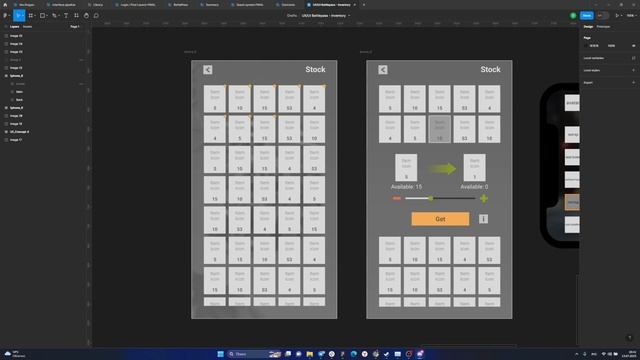Close the active Inventory file tab

pos(354,4)
